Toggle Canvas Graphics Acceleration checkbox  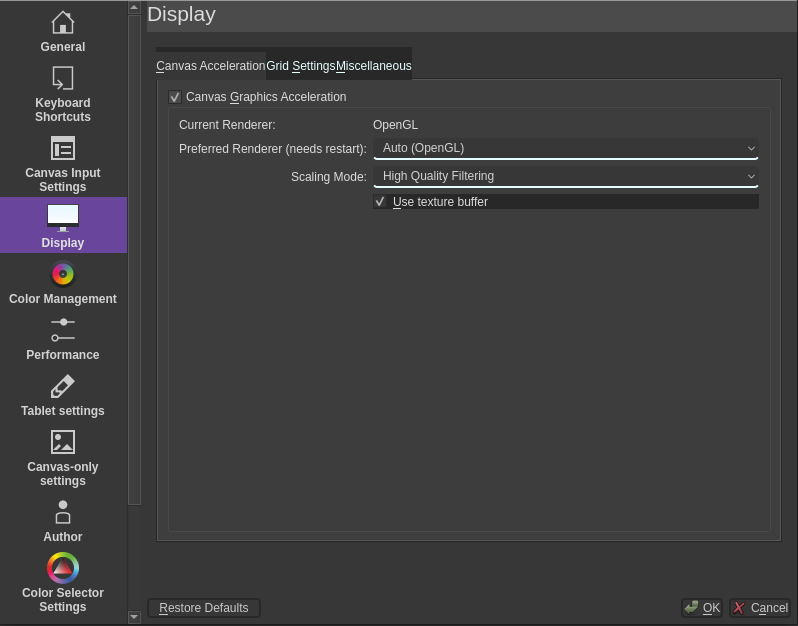pos(175,97)
